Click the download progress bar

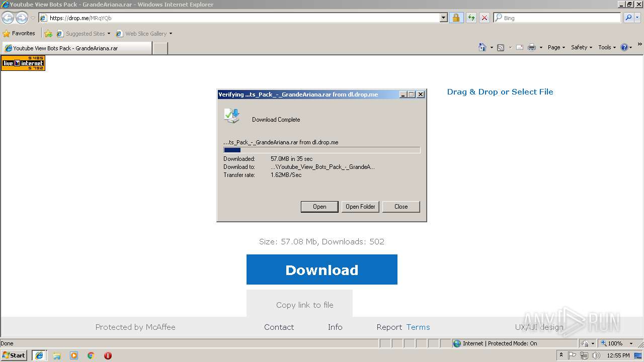pos(321,150)
